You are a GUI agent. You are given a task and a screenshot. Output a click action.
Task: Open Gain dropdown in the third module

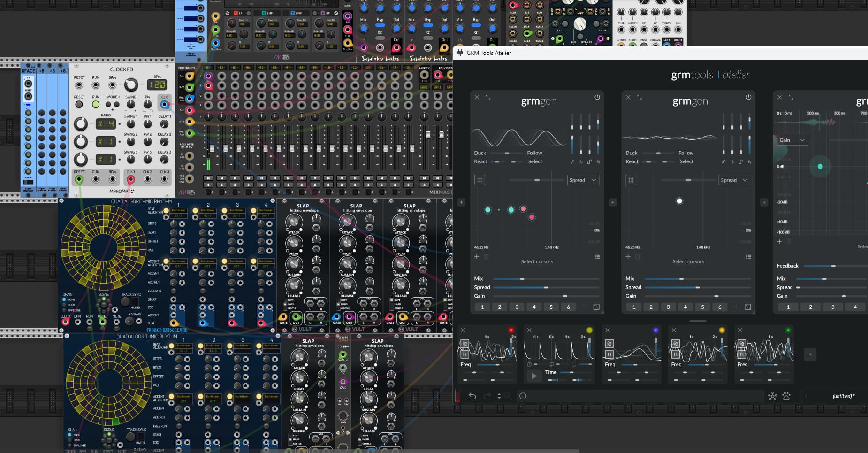(x=792, y=140)
